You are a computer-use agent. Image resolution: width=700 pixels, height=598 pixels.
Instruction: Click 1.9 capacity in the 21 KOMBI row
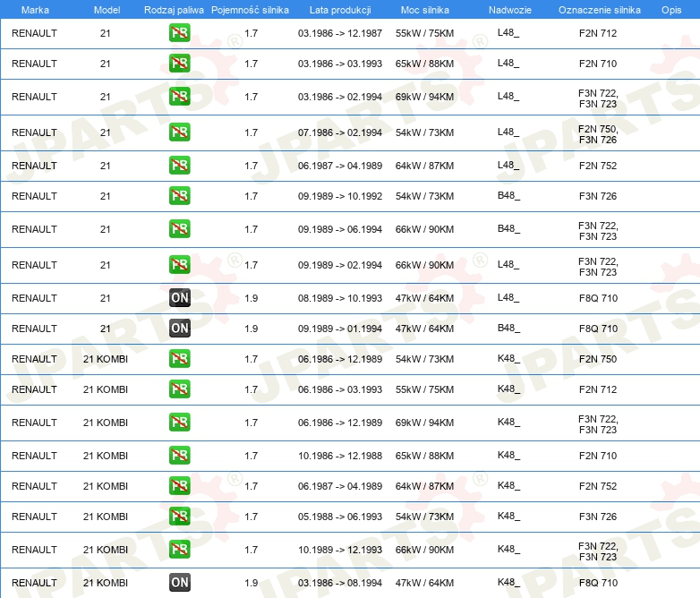pyautogui.click(x=251, y=583)
